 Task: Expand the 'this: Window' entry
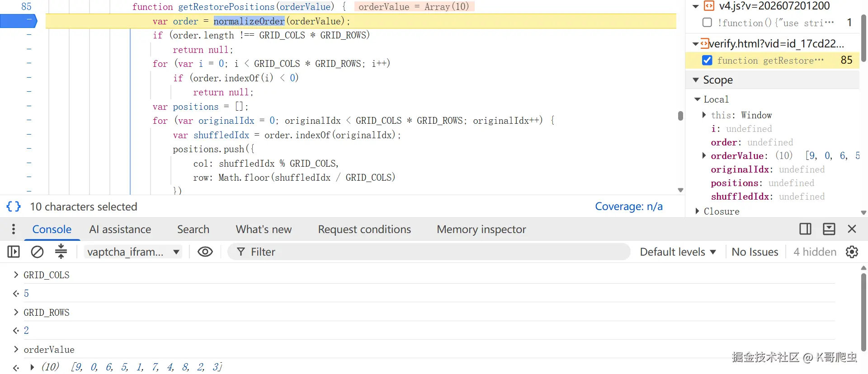tap(704, 115)
